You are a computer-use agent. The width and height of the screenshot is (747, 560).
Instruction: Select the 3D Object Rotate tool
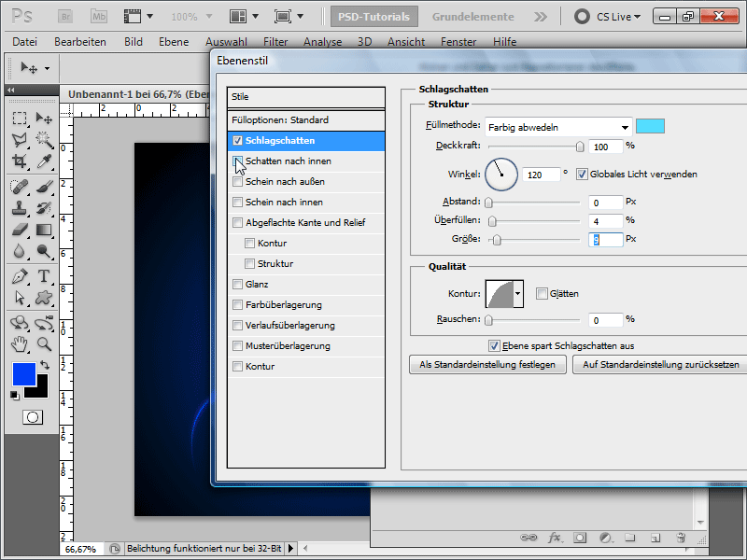coord(19,323)
